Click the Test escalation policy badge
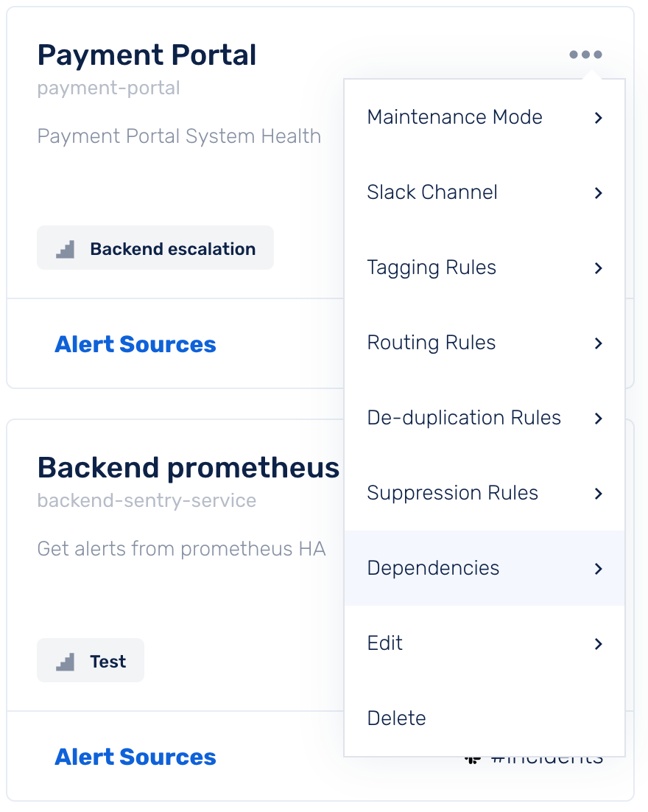Screen dimensions: 648x812 pos(91,660)
